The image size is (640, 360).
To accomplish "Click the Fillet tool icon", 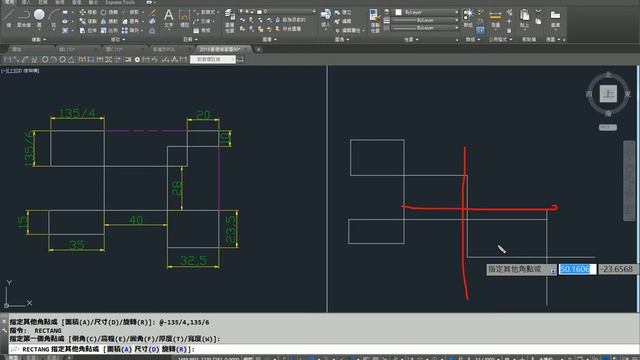I will pos(125,21).
